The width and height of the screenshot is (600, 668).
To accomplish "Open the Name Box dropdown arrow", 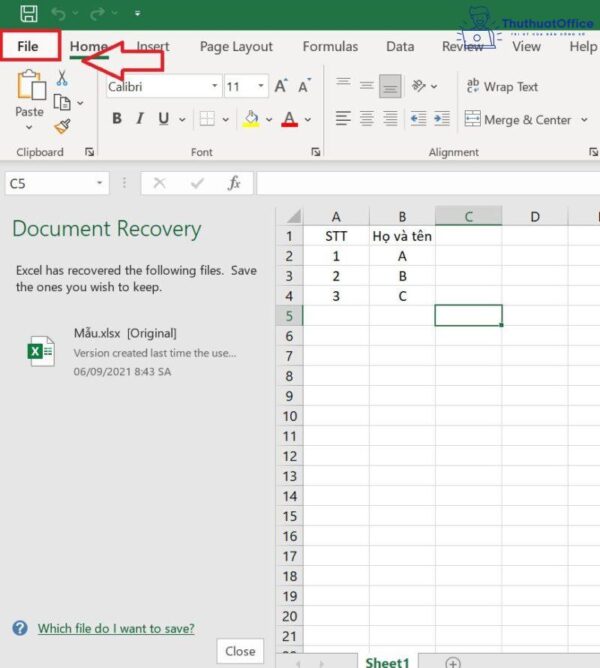I will [x=100, y=183].
